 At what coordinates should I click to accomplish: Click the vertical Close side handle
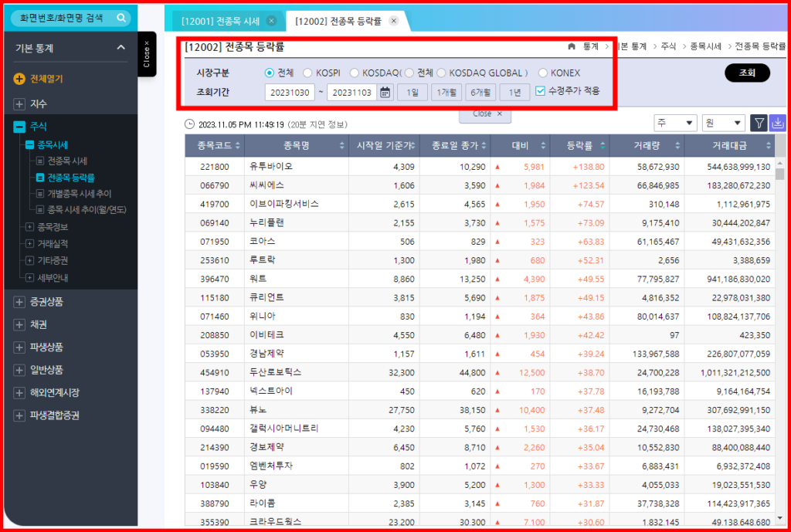(147, 54)
